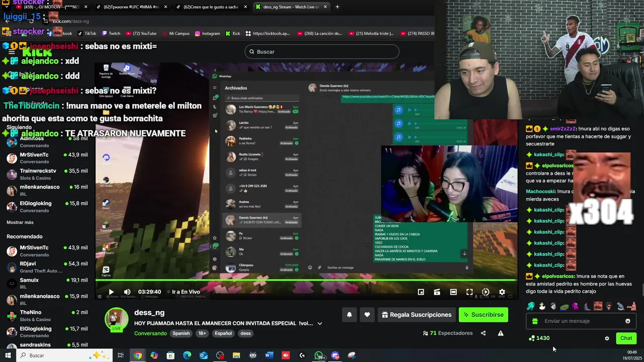
Task: Mute the stream volume speaker icon
Action: [x=127, y=292]
